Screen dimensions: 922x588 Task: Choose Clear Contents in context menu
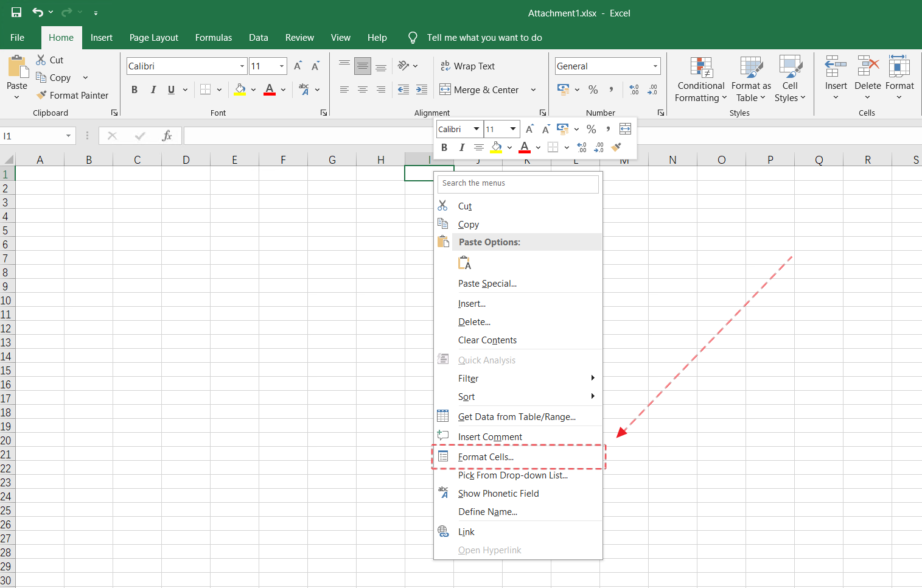[x=518, y=340]
